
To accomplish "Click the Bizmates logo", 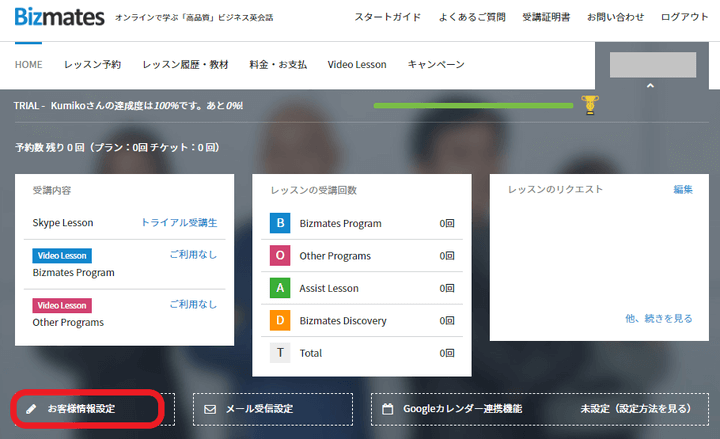I will tap(60, 17).
